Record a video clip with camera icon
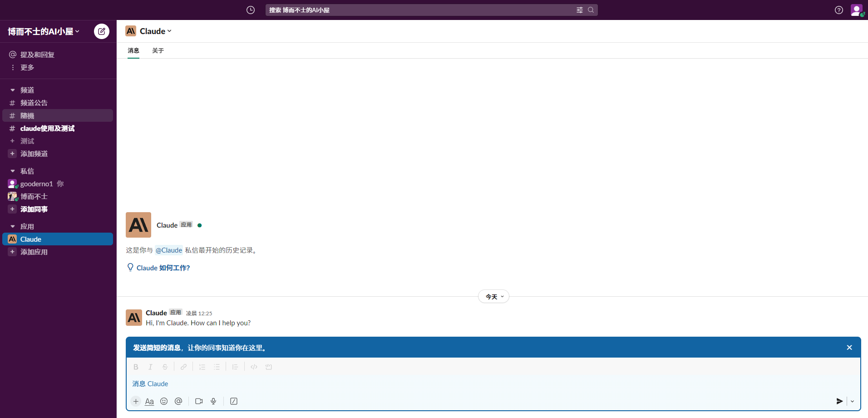The height and width of the screenshot is (418, 868). pyautogui.click(x=199, y=401)
